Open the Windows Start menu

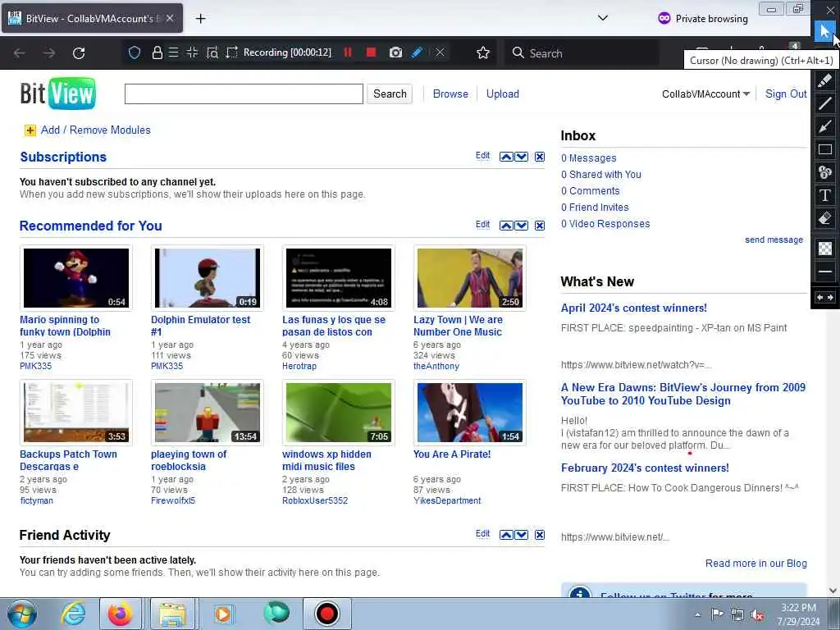[x=22, y=614]
